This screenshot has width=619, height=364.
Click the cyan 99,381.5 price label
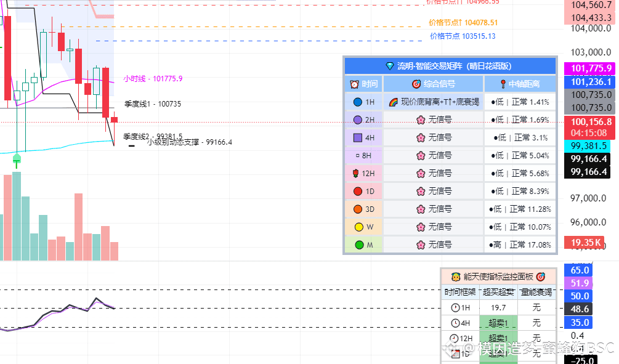click(x=588, y=146)
